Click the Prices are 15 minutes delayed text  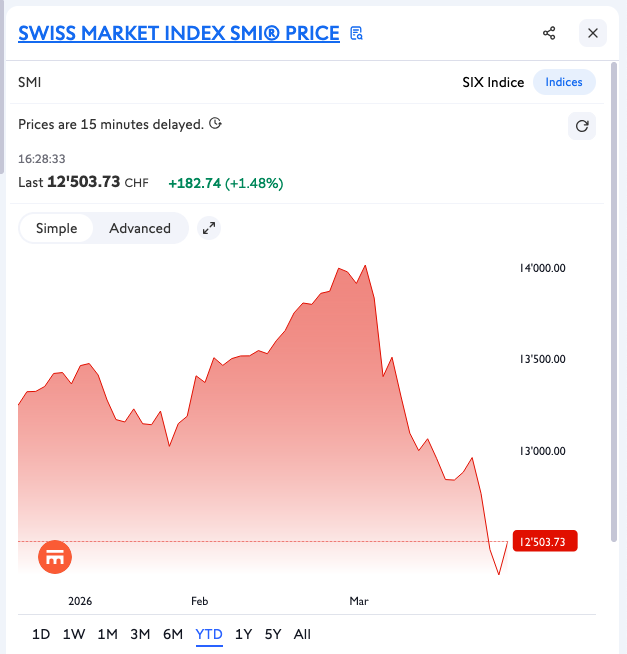click(111, 124)
